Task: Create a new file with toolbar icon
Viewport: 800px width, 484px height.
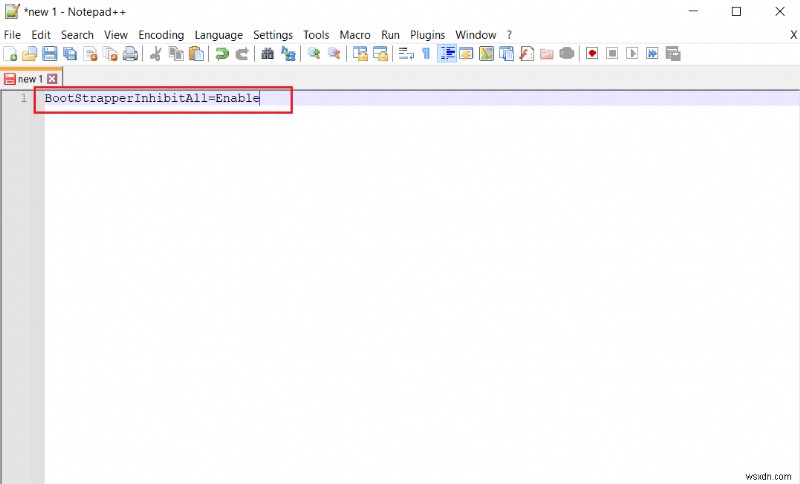Action: pyautogui.click(x=10, y=54)
